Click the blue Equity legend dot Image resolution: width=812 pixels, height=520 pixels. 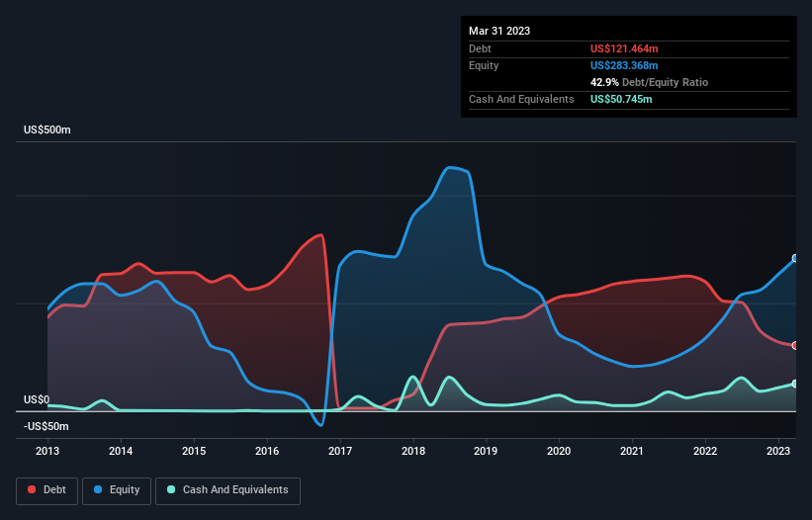(98, 489)
